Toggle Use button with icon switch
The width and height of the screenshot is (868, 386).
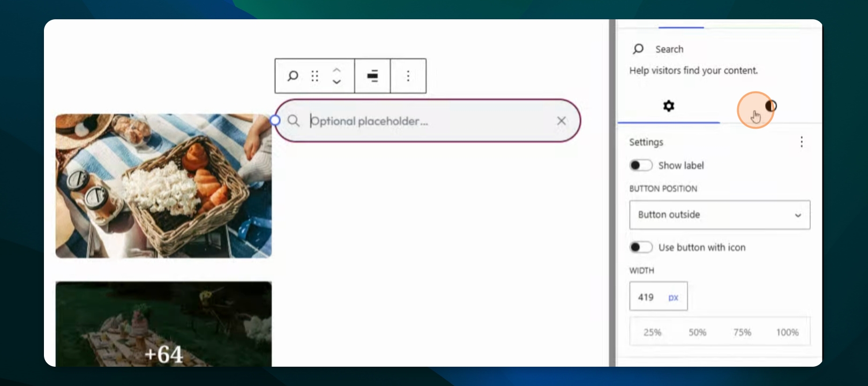pos(641,247)
